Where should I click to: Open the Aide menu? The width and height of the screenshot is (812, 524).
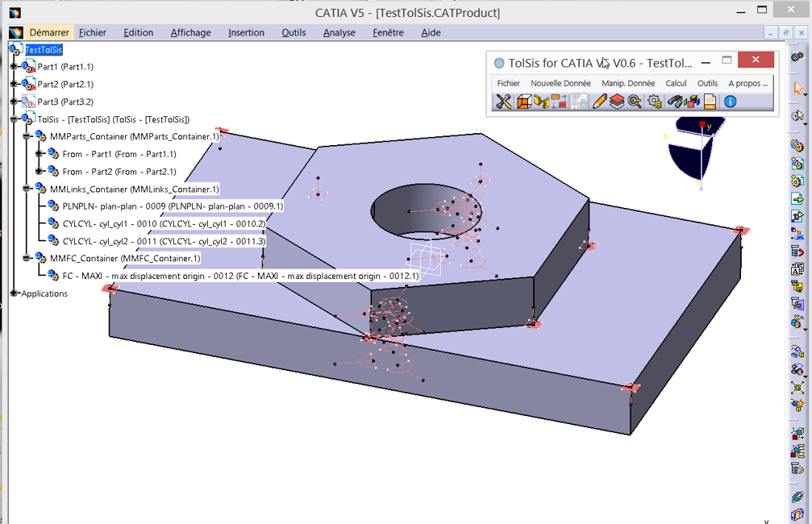[x=431, y=32]
